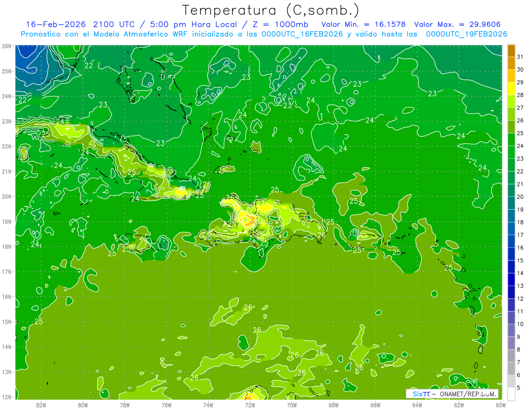The image size is (532, 411).
Task: Click the '14' label on the color scale
Action: [x=520, y=274]
